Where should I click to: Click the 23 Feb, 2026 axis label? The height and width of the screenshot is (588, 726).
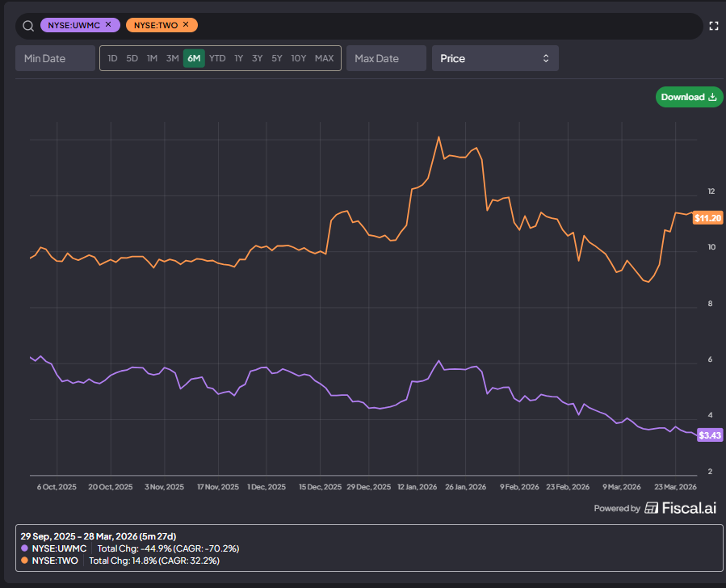[568, 487]
